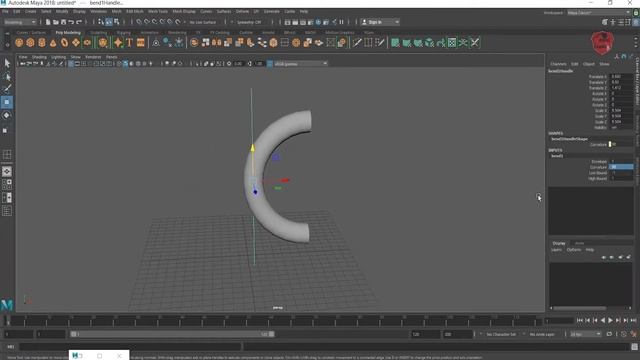Screen dimensions: 640x360
Task: Switch to the Rigging shelf tab
Action: pyautogui.click(x=124, y=32)
